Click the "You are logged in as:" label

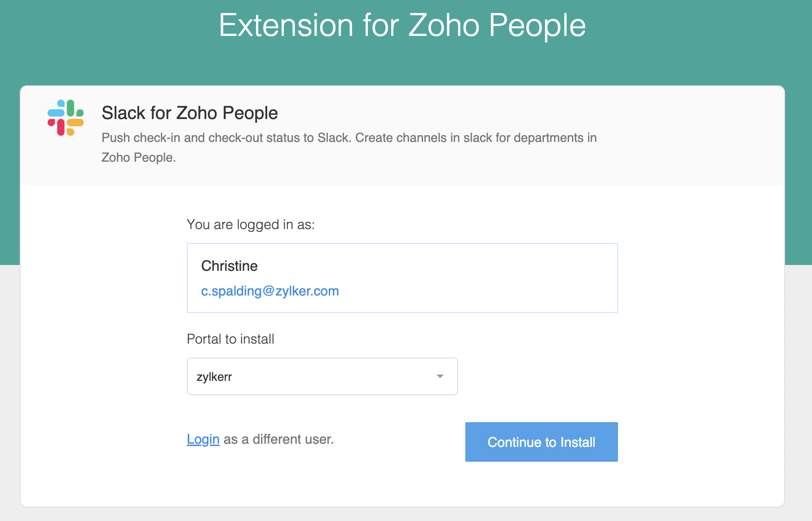(251, 225)
